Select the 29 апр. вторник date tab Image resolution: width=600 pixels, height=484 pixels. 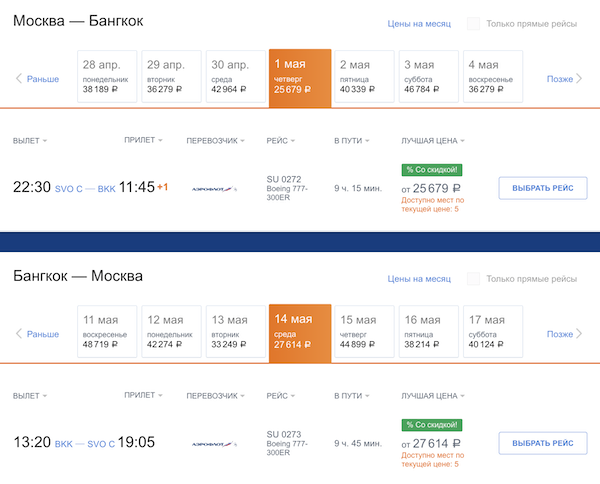172,76
